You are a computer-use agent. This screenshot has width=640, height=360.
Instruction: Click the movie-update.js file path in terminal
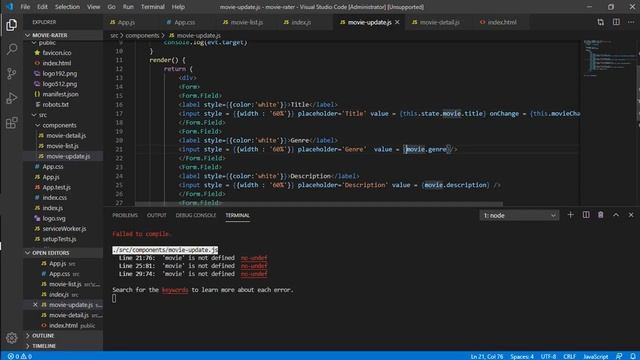point(165,250)
